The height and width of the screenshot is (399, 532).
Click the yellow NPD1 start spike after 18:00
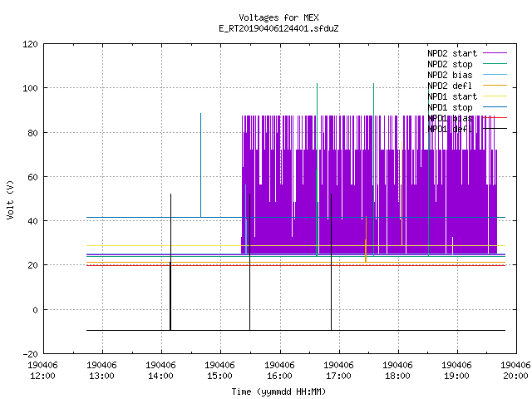[x=402, y=194]
